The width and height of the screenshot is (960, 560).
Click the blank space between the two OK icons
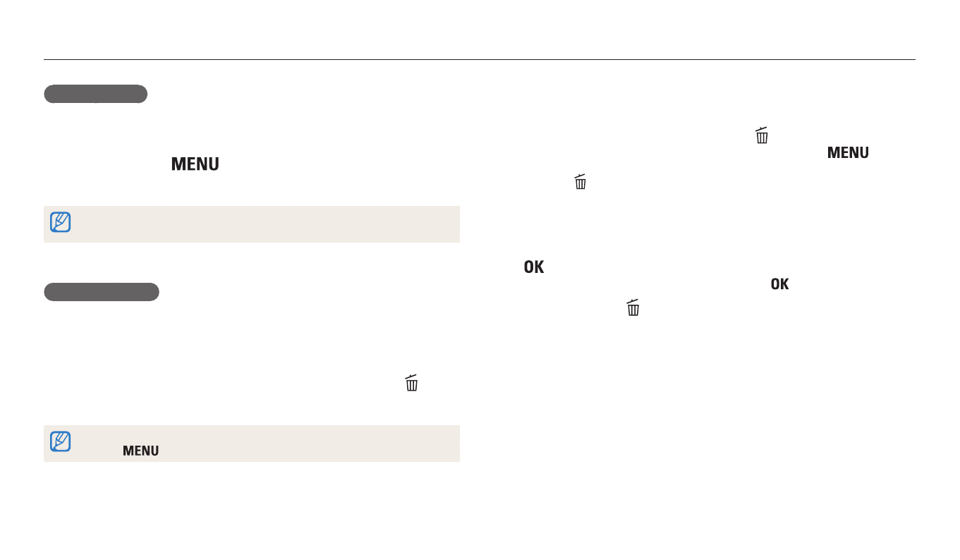point(656,276)
